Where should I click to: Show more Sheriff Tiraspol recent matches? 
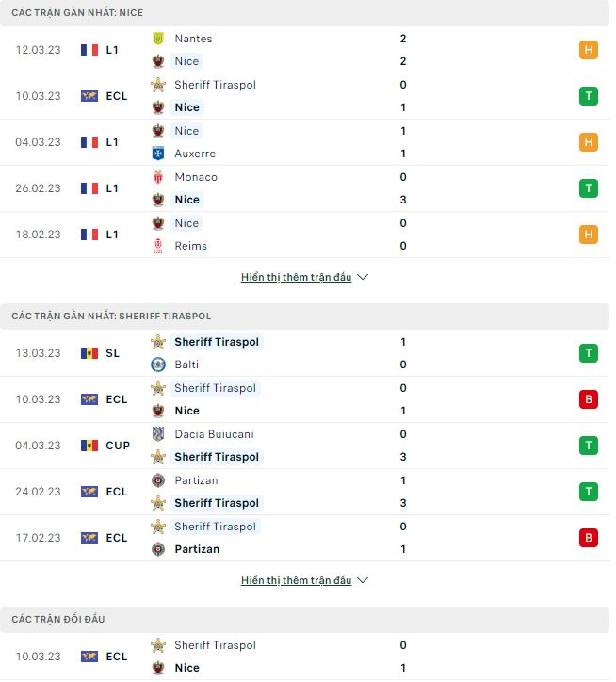(304, 580)
